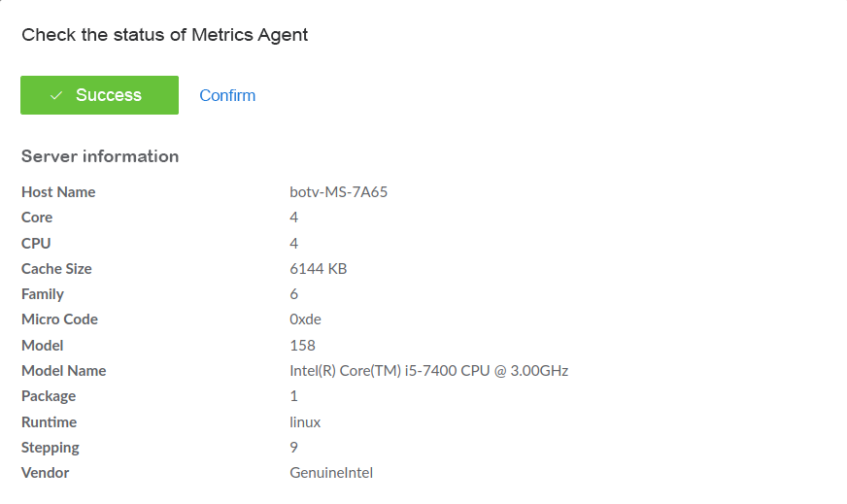
Task: Select the Model value 158
Action: click(x=302, y=346)
